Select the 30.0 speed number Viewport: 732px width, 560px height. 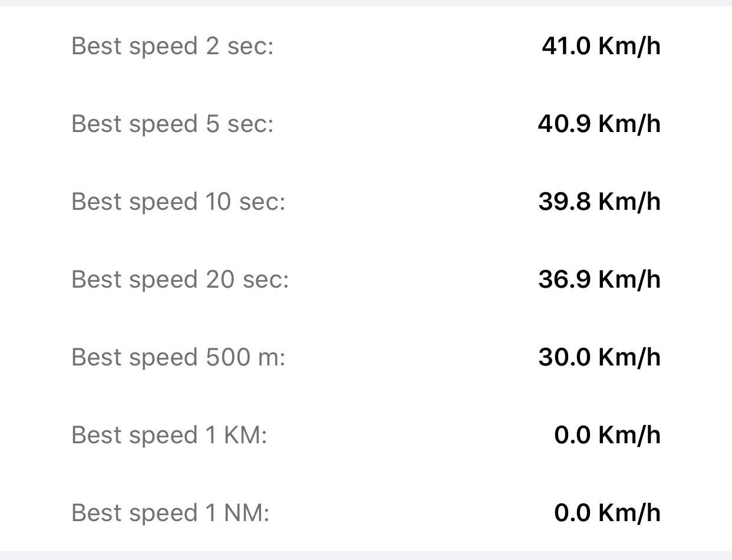[x=564, y=357]
